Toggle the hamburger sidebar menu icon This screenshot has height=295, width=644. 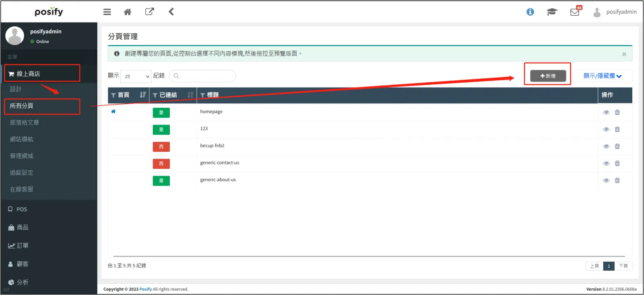pyautogui.click(x=107, y=12)
